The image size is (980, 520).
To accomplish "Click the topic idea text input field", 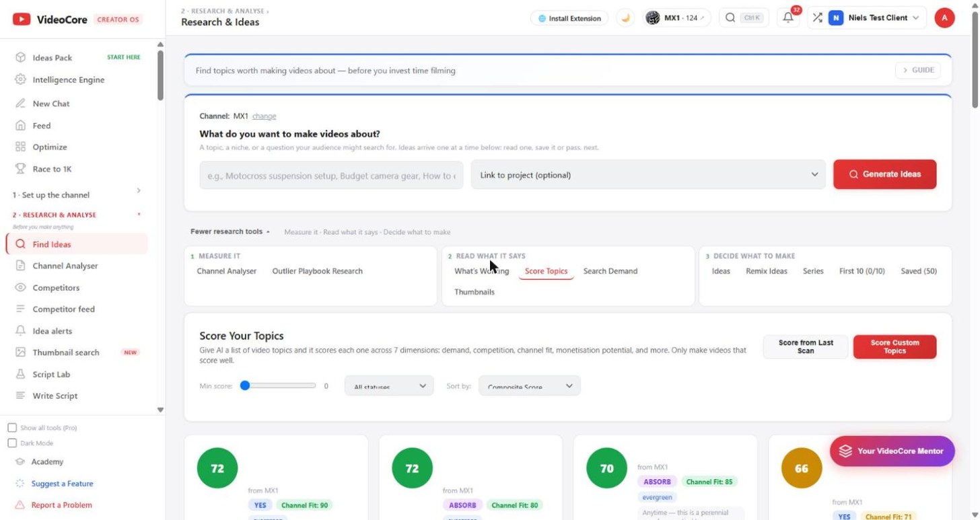I will (x=331, y=175).
